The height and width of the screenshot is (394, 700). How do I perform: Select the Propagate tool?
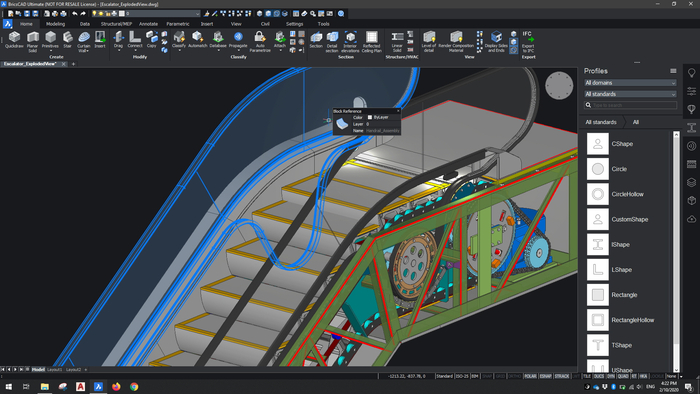coord(238,40)
